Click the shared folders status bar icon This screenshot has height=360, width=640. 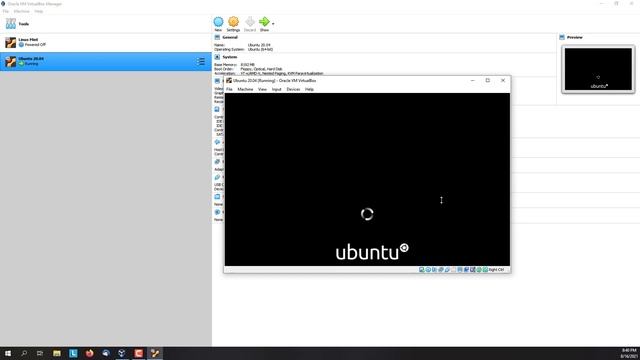[453, 270]
